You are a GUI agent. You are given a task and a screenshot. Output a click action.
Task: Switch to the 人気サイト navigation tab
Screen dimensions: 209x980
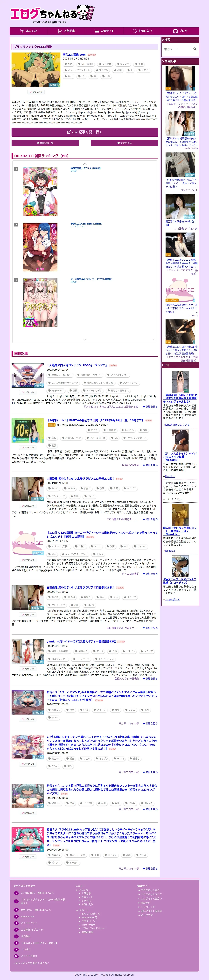104,31
